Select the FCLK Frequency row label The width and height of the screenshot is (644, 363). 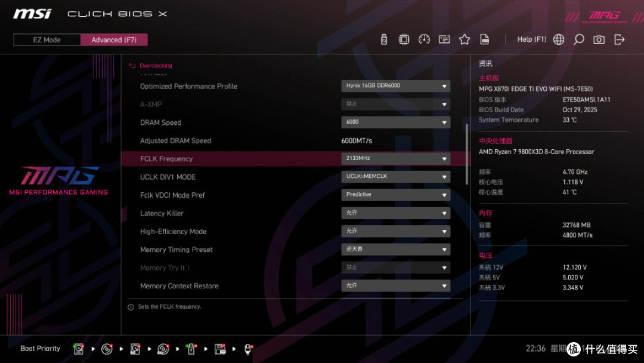pyautogui.click(x=166, y=159)
